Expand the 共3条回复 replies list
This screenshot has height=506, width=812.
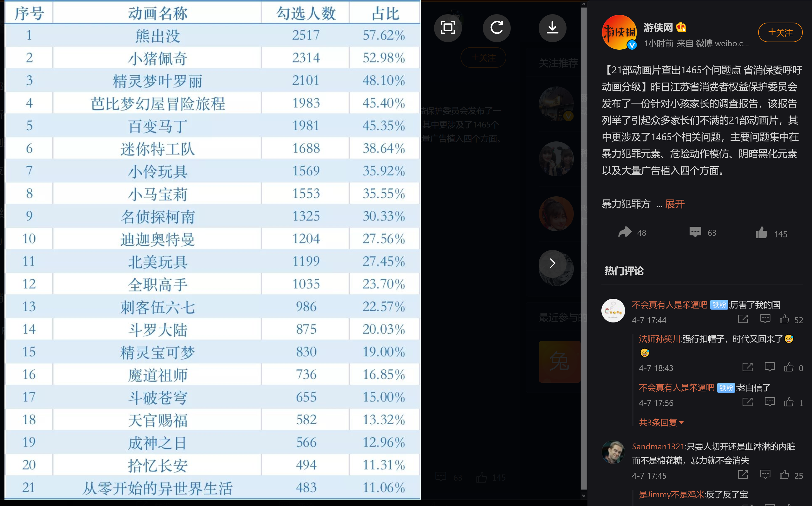click(661, 422)
